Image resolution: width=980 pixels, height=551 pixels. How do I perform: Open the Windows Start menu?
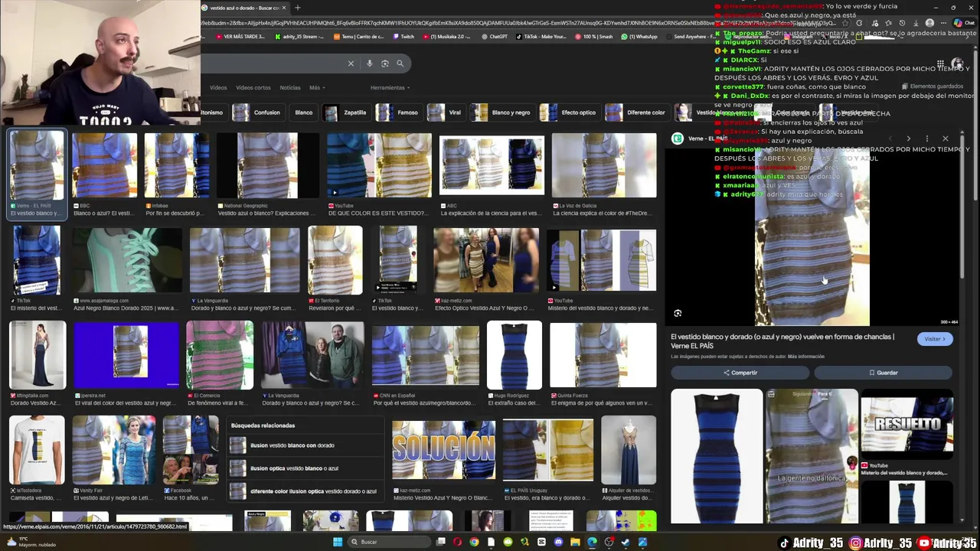(x=338, y=542)
